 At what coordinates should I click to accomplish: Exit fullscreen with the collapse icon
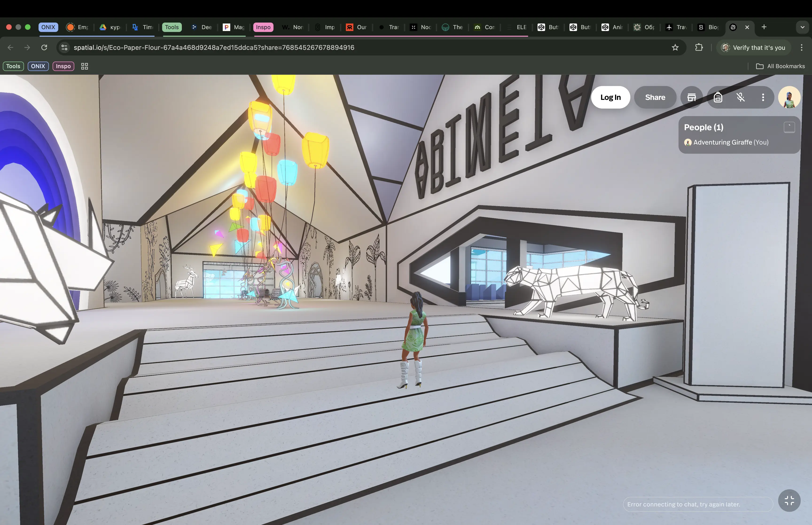[789, 501]
